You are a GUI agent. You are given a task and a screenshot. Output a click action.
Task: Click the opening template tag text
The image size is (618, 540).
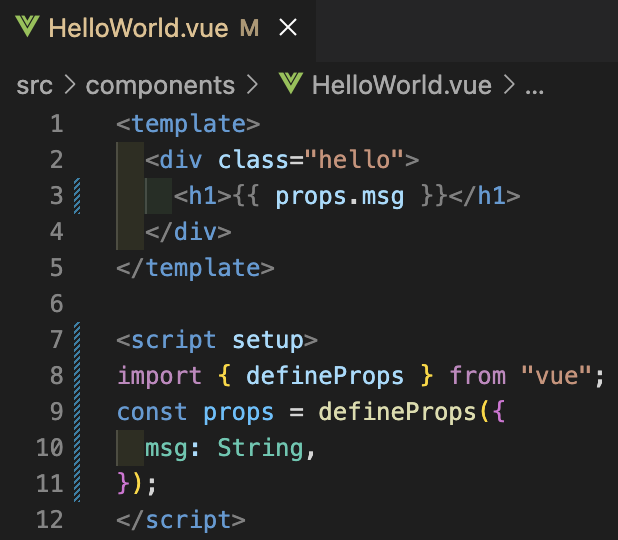pyautogui.click(x=188, y=125)
